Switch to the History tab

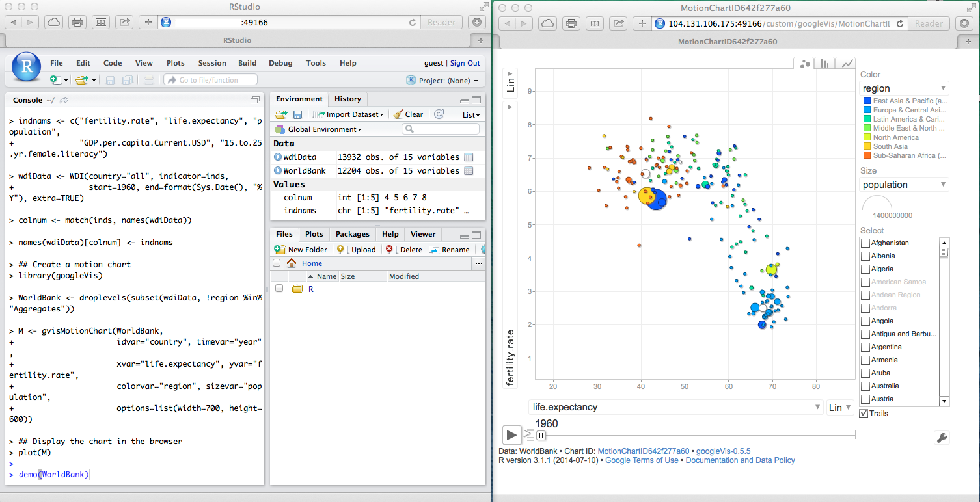347,99
